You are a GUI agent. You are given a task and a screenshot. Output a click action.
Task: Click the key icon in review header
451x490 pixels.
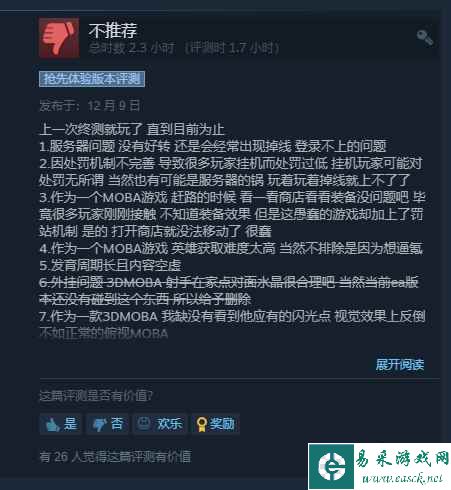click(x=425, y=37)
